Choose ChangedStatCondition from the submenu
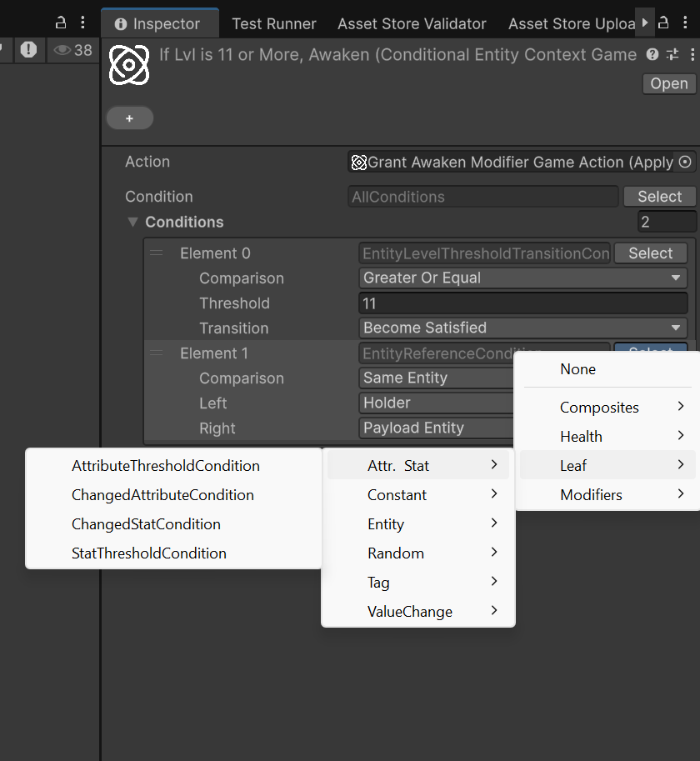The image size is (700, 761). click(173, 523)
